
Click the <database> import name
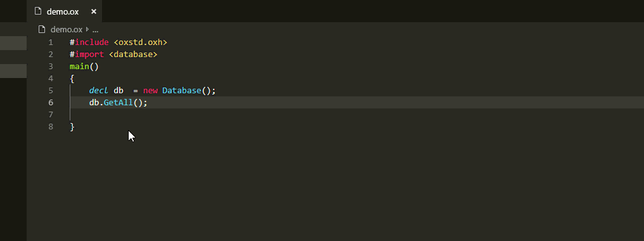(x=133, y=55)
